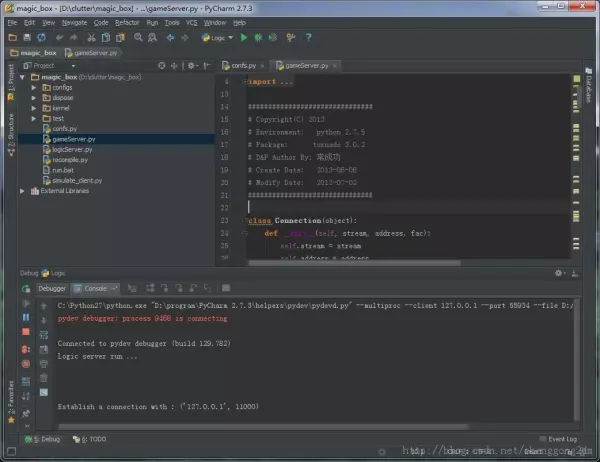Open the TODO tool window button
Viewport: 600px width, 462px height.
pyautogui.click(x=90, y=439)
